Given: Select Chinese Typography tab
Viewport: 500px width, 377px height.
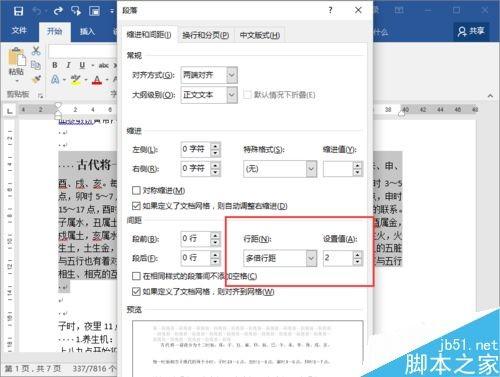Looking at the screenshot, I should click(260, 35).
